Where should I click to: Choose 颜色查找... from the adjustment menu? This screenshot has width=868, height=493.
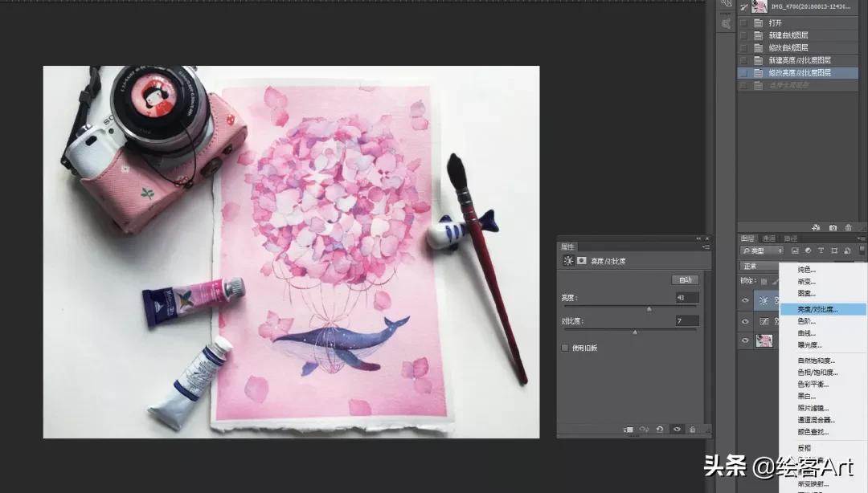(x=813, y=432)
